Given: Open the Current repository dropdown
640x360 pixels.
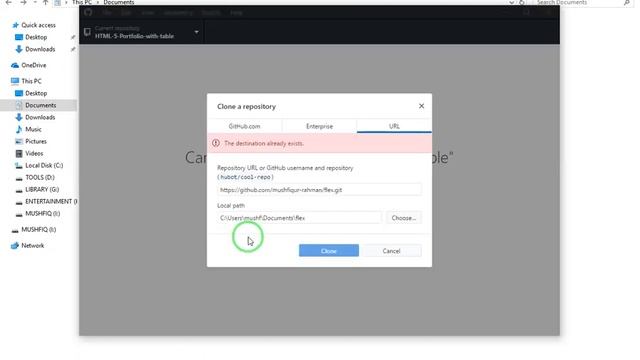Looking at the screenshot, I should pyautogui.click(x=142, y=32).
